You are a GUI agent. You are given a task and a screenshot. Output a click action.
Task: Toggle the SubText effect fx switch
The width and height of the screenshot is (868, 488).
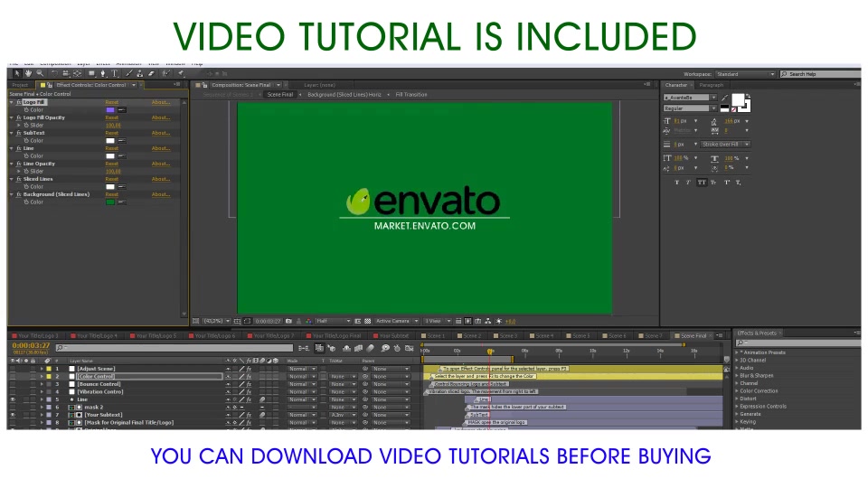coord(19,133)
